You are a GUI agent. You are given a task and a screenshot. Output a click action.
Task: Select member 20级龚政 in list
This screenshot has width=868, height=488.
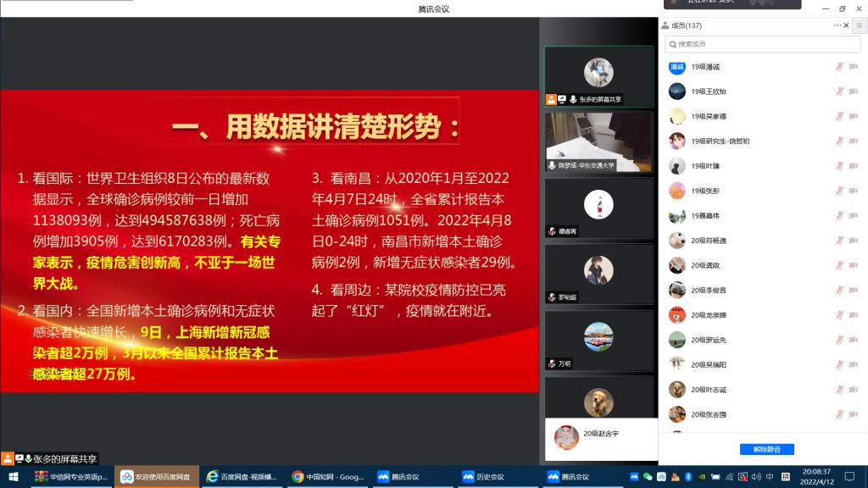point(762,265)
